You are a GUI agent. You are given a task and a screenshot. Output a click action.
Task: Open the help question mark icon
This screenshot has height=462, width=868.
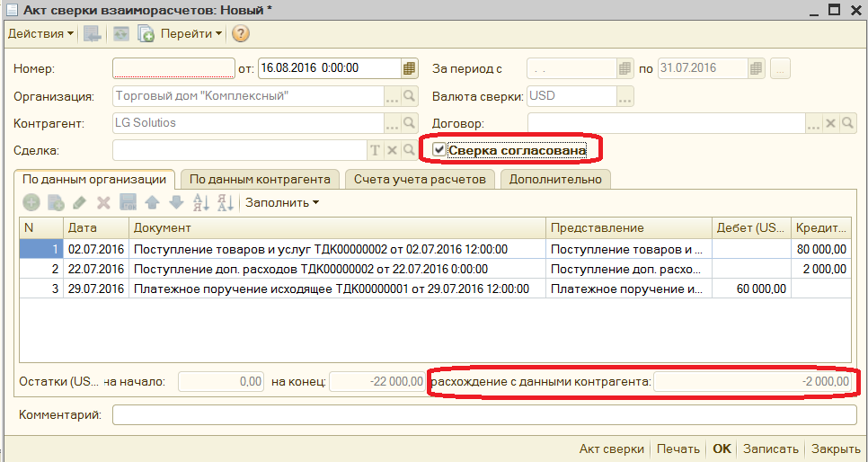(x=240, y=34)
